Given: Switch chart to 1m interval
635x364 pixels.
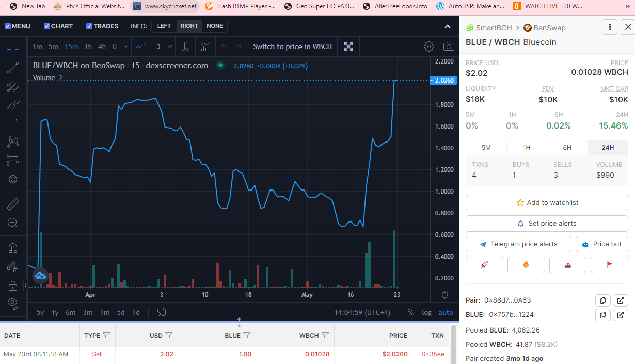Looking at the screenshot, I should pyautogui.click(x=38, y=46).
